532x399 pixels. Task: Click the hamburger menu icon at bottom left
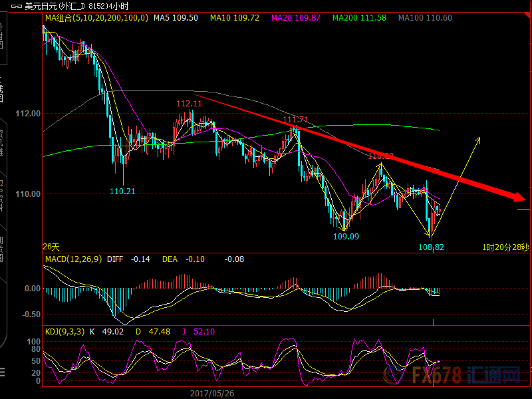pyautogui.click(x=7, y=370)
